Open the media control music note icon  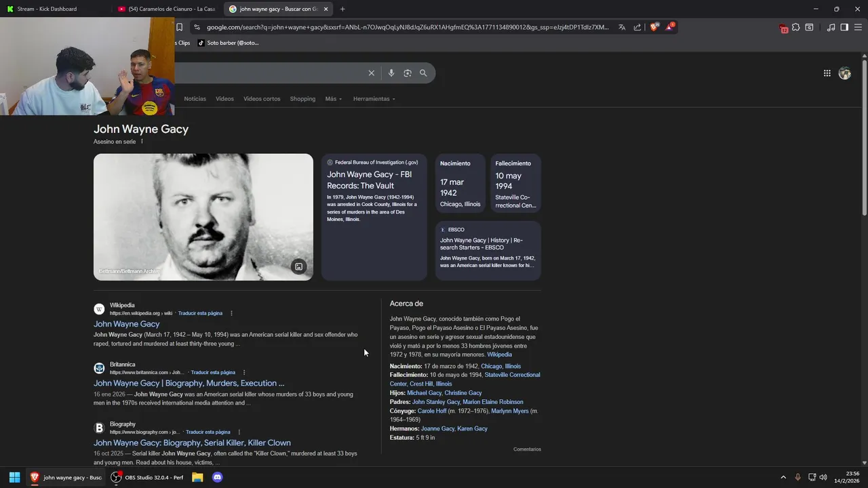(831, 27)
